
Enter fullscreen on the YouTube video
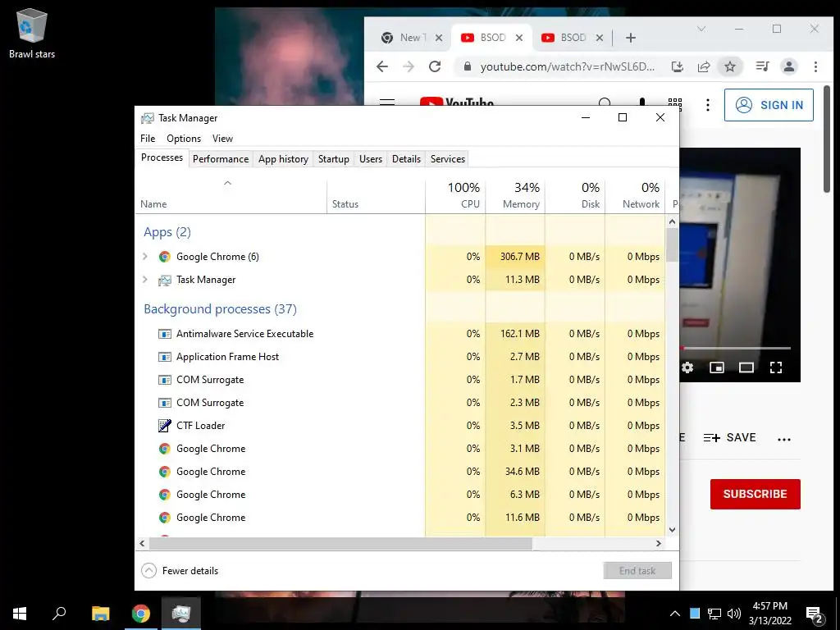(776, 367)
